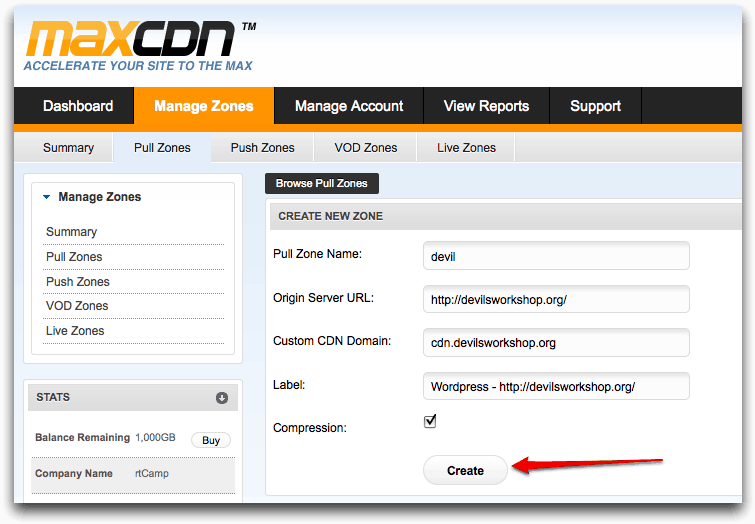Focus the Label input field
Viewport: 755px width, 524px height.
click(x=556, y=386)
